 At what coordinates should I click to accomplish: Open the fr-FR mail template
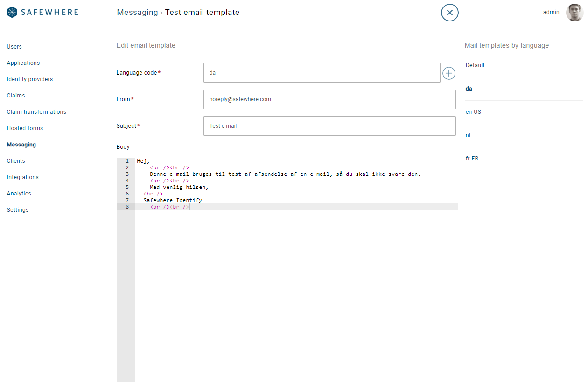[x=472, y=158]
